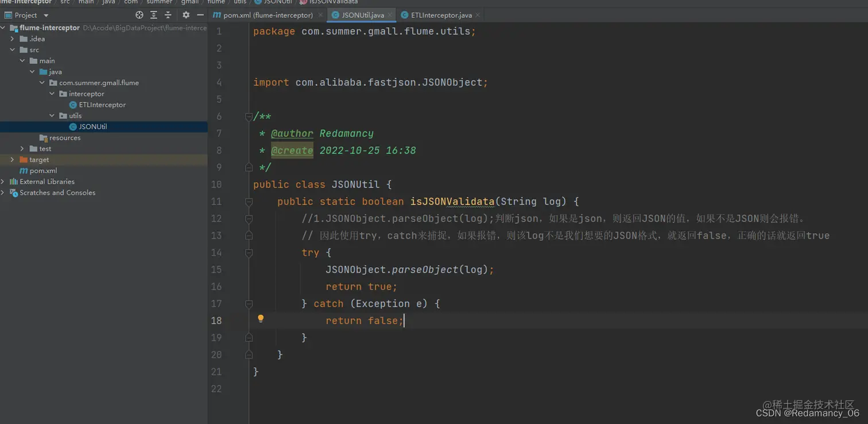Switch to the ETLInterceptor.java tab
868x424 pixels.
[x=441, y=15]
